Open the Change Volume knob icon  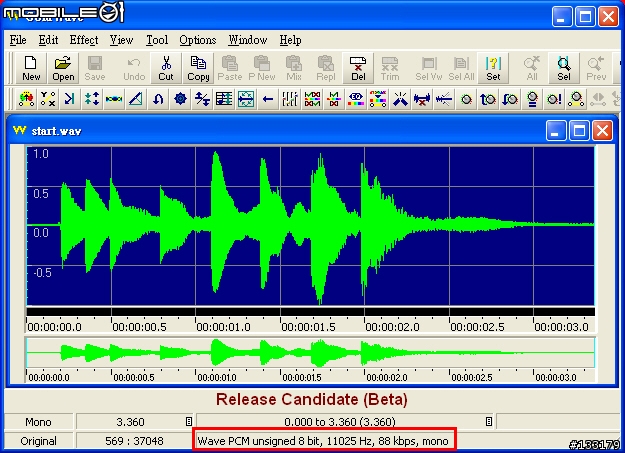(x=466, y=99)
